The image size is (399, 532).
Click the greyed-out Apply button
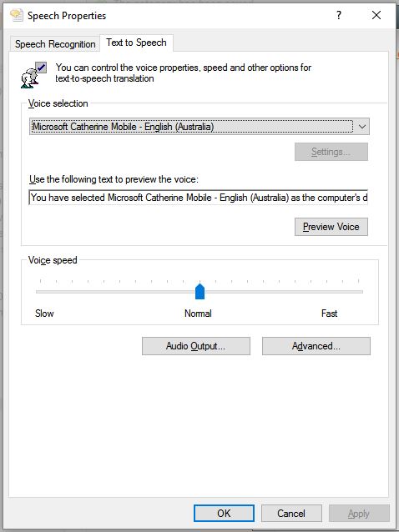(x=359, y=514)
